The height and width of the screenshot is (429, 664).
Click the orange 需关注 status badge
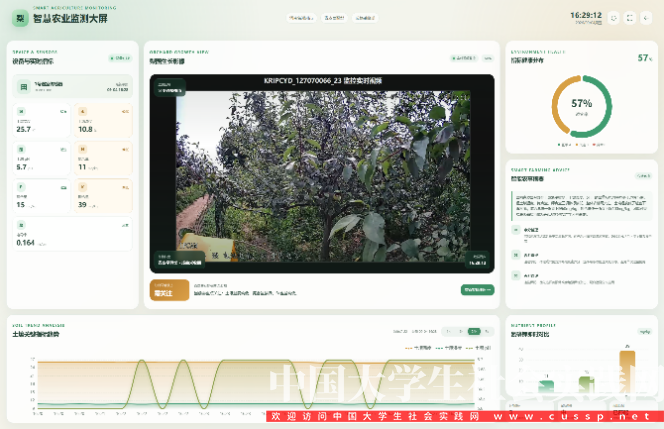(x=169, y=290)
